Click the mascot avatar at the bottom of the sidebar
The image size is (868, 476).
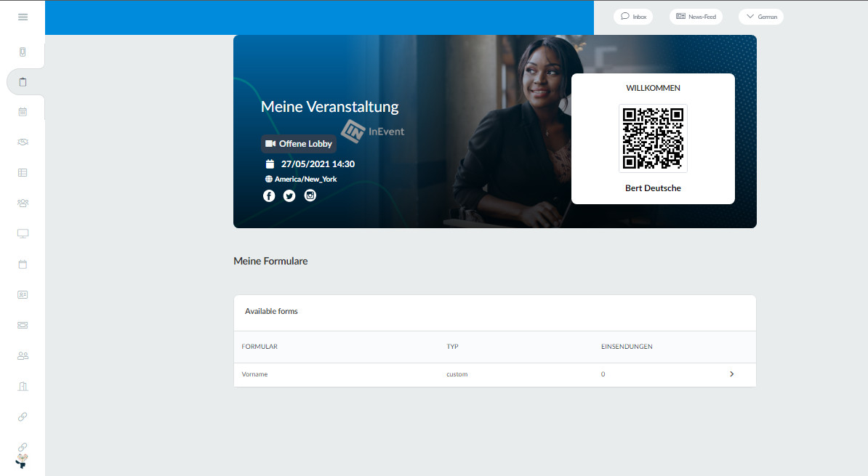(x=22, y=461)
